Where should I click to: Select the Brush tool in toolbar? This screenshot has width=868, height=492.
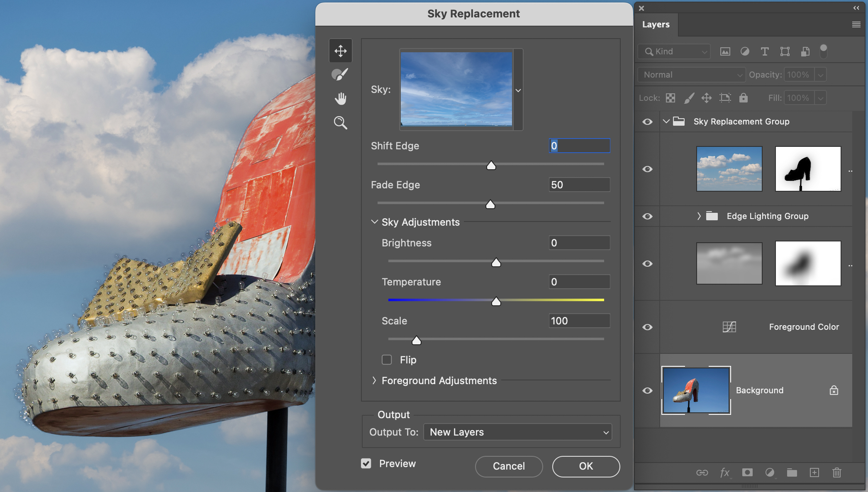click(340, 74)
